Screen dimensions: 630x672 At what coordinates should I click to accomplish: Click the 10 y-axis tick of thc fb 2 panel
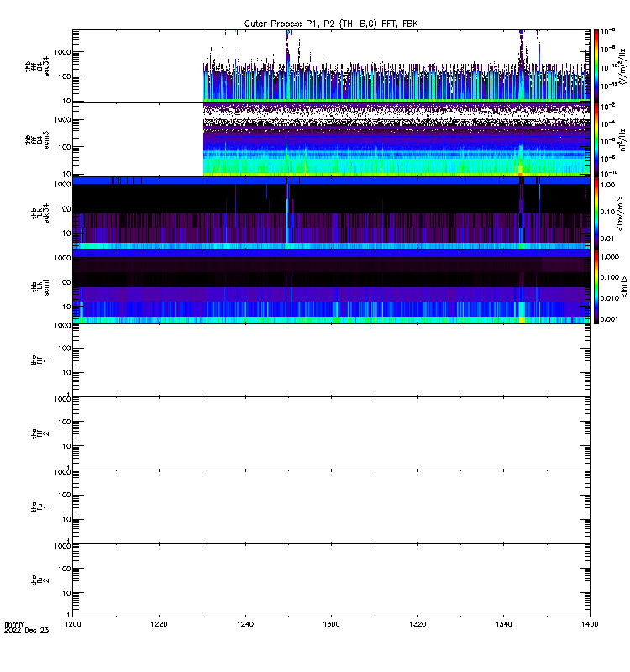pyautogui.click(x=66, y=593)
